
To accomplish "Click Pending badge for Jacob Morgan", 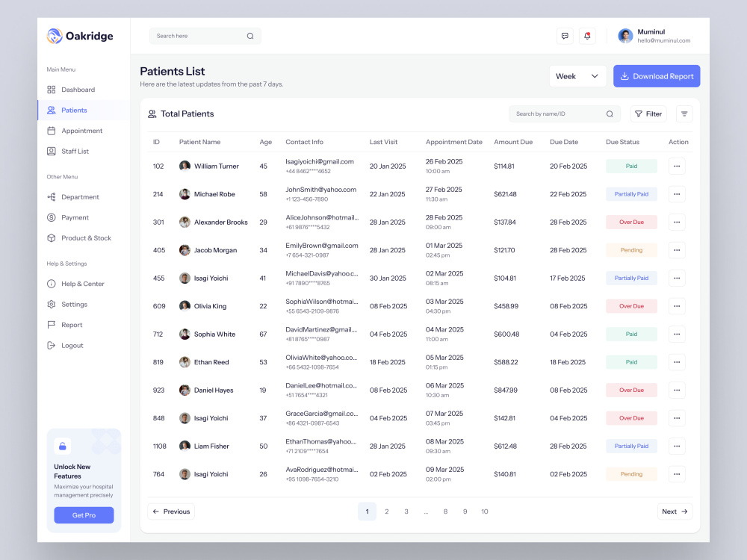I will coord(631,250).
